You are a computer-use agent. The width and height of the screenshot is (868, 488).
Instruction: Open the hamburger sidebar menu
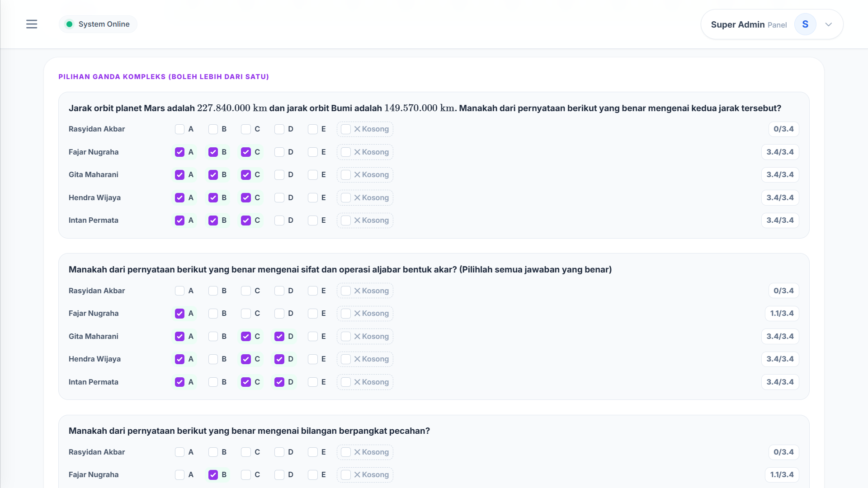(32, 24)
